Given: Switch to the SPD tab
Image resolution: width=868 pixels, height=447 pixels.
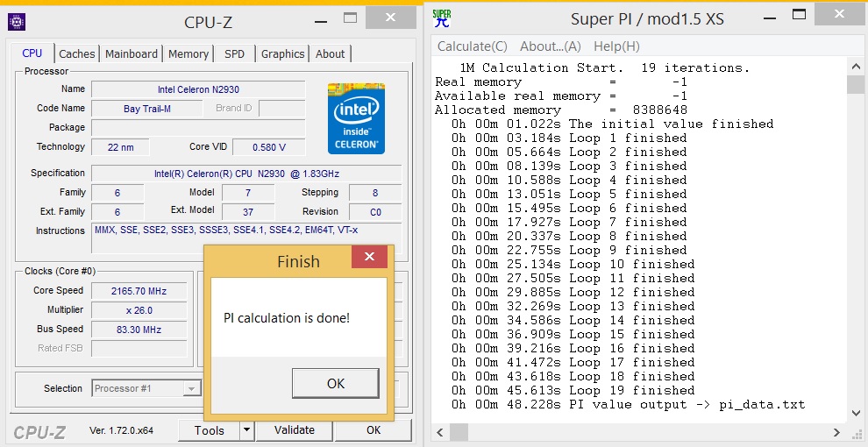Looking at the screenshot, I should [235, 53].
